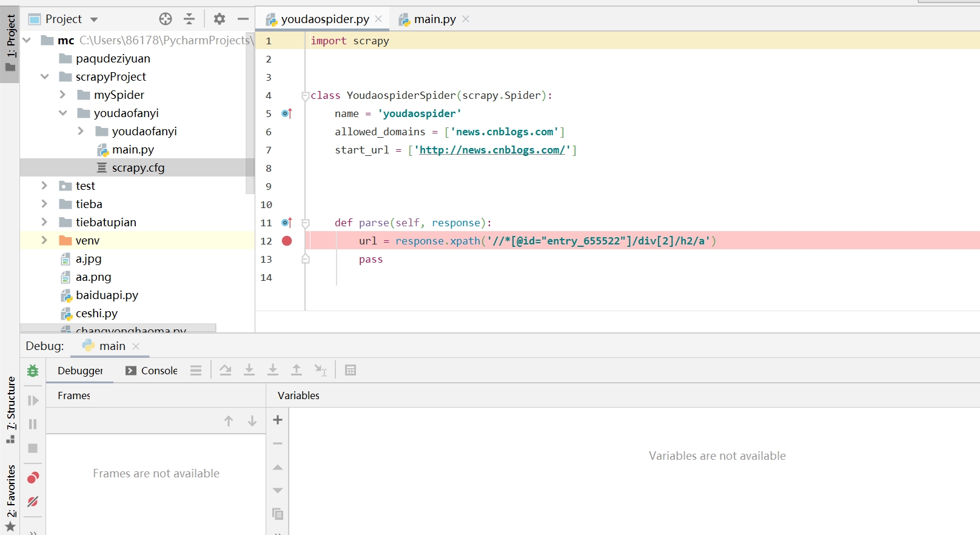The image size is (980, 535).
Task: Click the Evaluate Expression calculator icon
Action: coord(351,370)
